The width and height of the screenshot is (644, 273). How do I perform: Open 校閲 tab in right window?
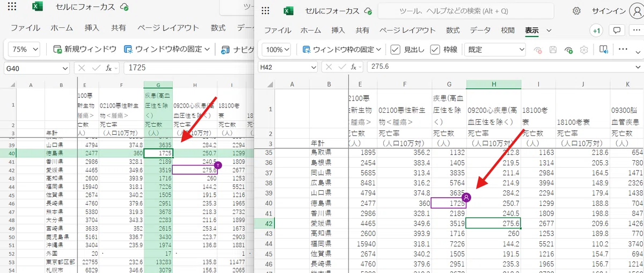(x=508, y=31)
